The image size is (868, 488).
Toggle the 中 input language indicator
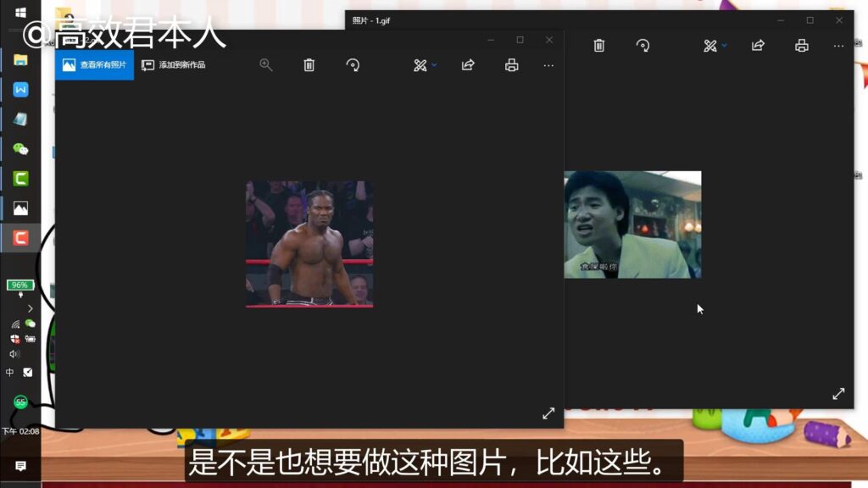click(10, 373)
